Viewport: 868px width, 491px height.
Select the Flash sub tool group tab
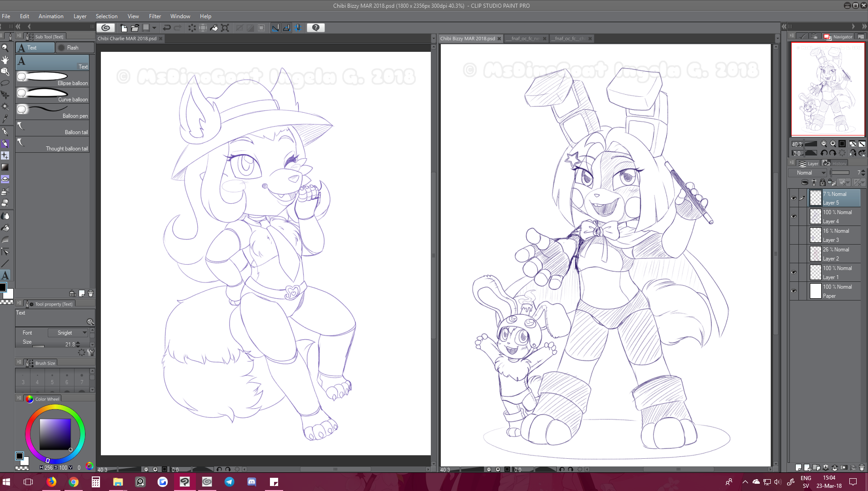tap(75, 48)
